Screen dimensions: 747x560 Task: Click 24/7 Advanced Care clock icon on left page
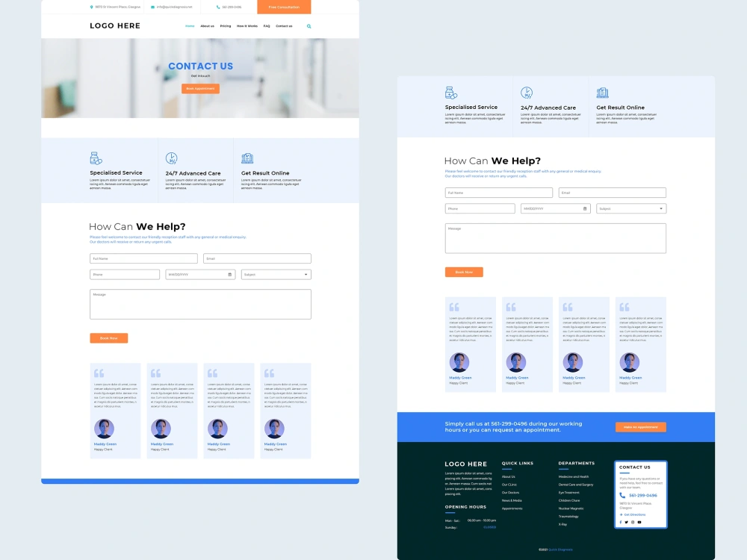point(172,158)
